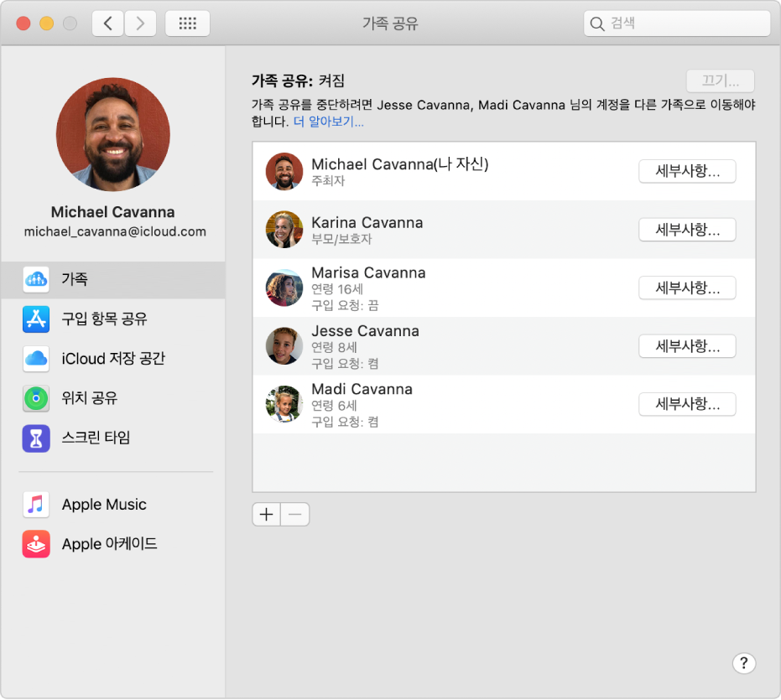781x700 pixels.
Task: Click the Karina Cavanna name text
Action: click(x=367, y=222)
